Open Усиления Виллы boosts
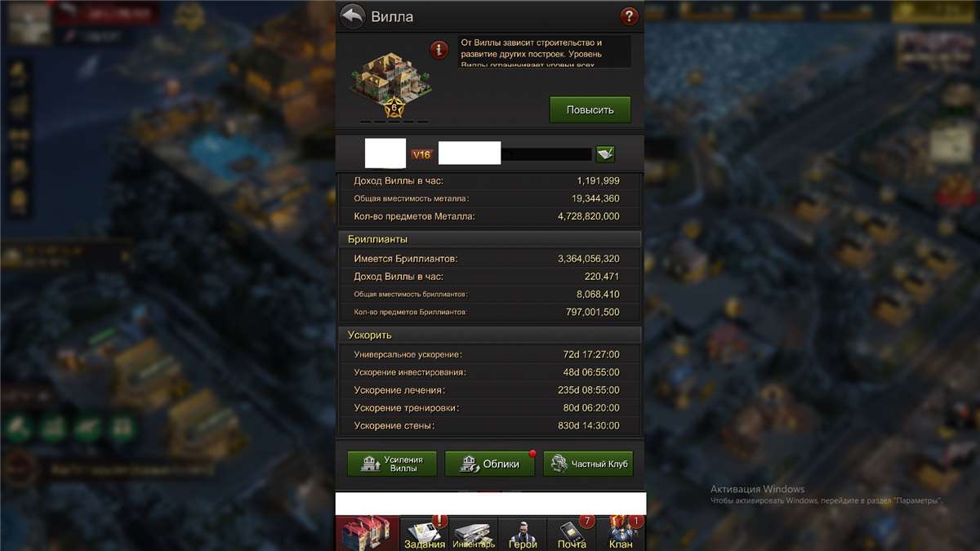The width and height of the screenshot is (980, 551). tap(392, 464)
